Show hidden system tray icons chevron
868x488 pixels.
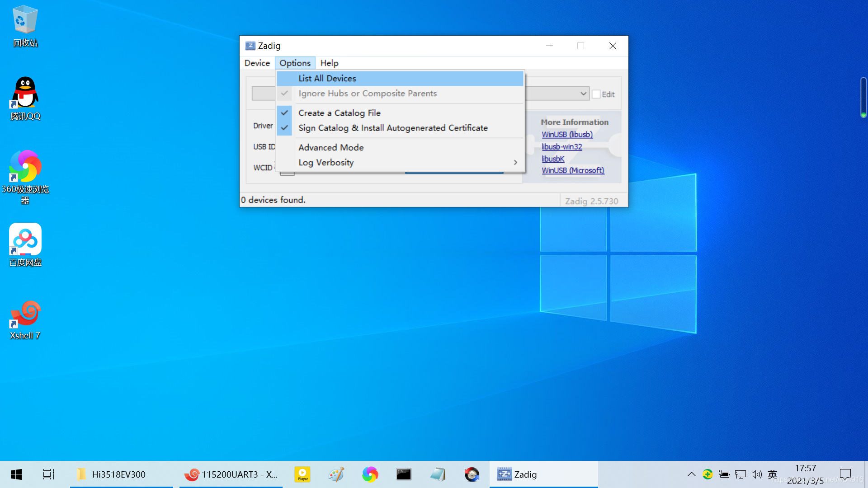[691, 474]
